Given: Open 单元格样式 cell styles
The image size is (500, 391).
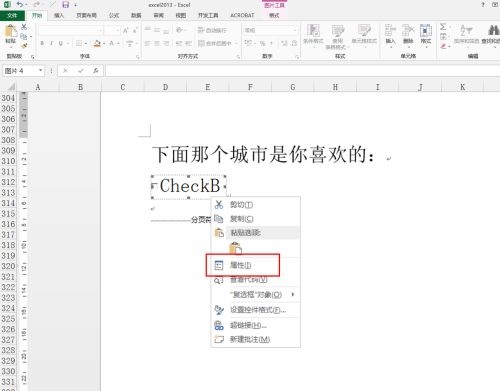Looking at the screenshot, I should [364, 35].
